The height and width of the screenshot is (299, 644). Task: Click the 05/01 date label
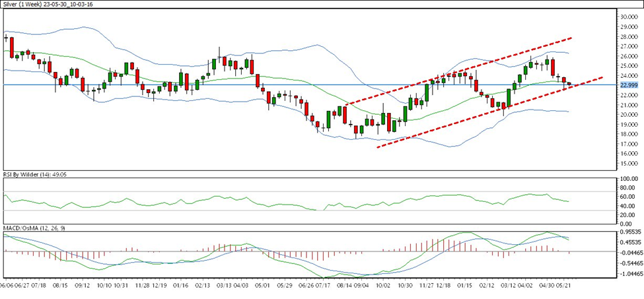click(x=262, y=284)
